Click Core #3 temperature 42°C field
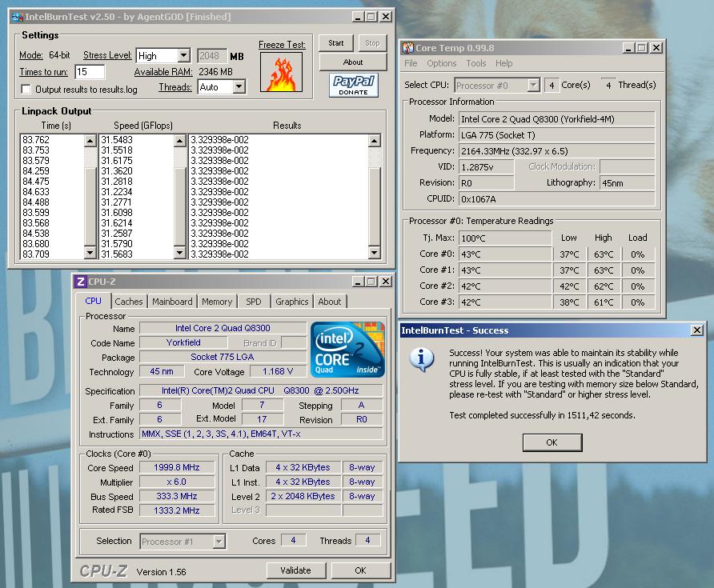The width and height of the screenshot is (714, 588). [505, 302]
